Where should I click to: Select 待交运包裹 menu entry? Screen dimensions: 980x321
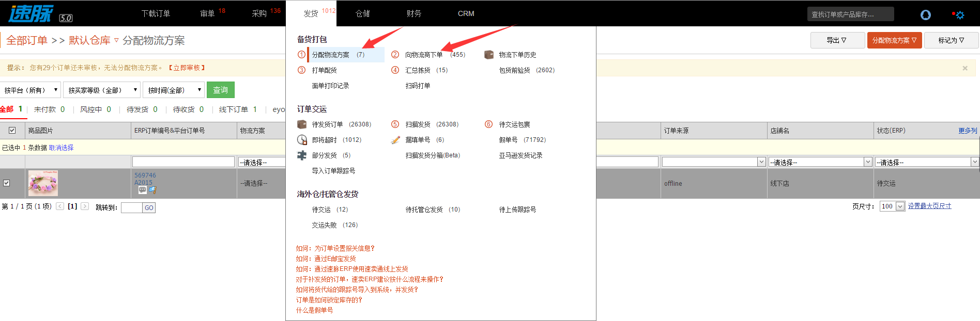[514, 124]
